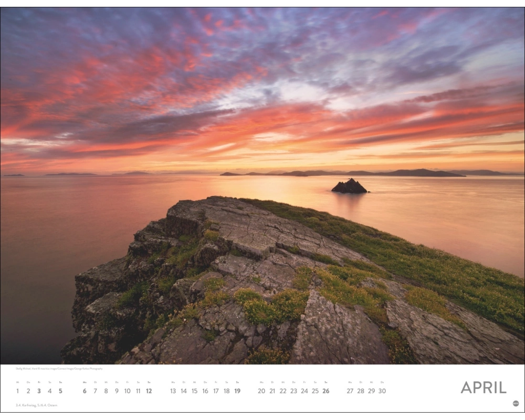Select Sunday the 12th
The height and width of the screenshot is (420, 525).
[149, 391]
